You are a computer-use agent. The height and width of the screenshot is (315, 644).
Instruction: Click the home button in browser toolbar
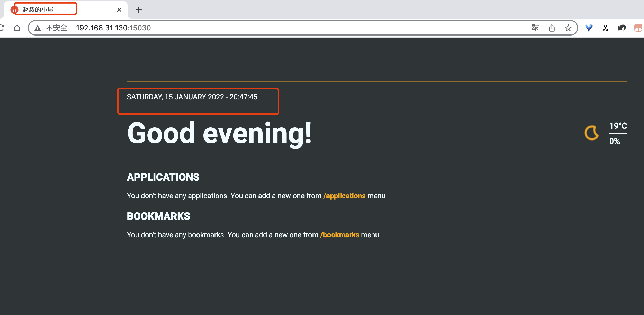[x=17, y=28]
